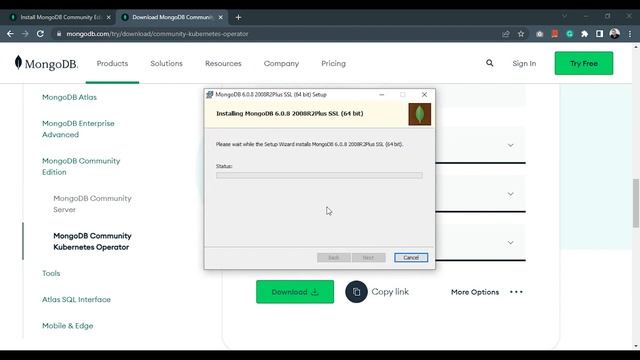Cancel the MongoDB installation
The image size is (640, 360).
click(411, 258)
